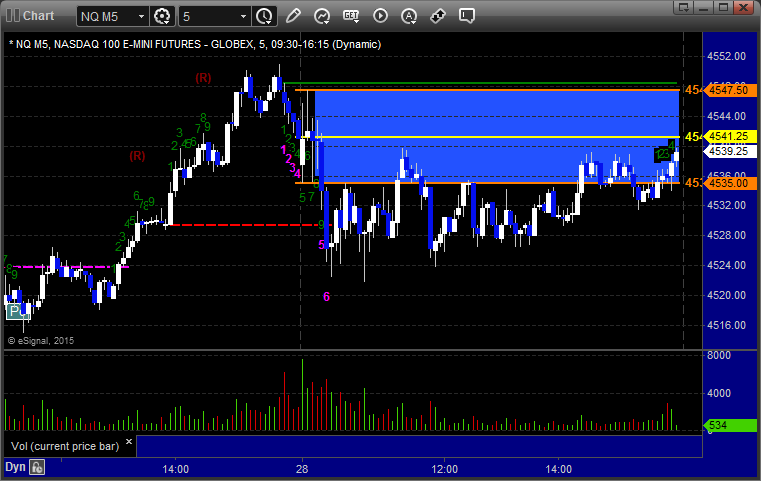Click the chart window grip icon
761x481 pixels.
(12, 16)
